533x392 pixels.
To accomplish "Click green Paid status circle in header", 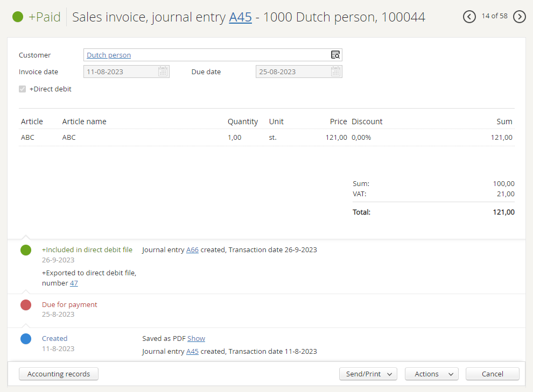I will [x=18, y=17].
